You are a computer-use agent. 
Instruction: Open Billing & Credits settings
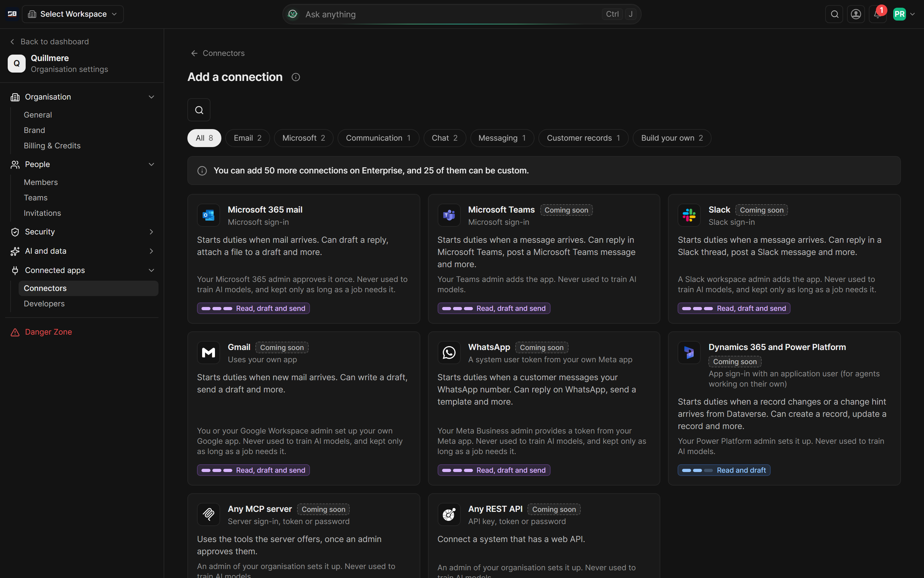88,146
